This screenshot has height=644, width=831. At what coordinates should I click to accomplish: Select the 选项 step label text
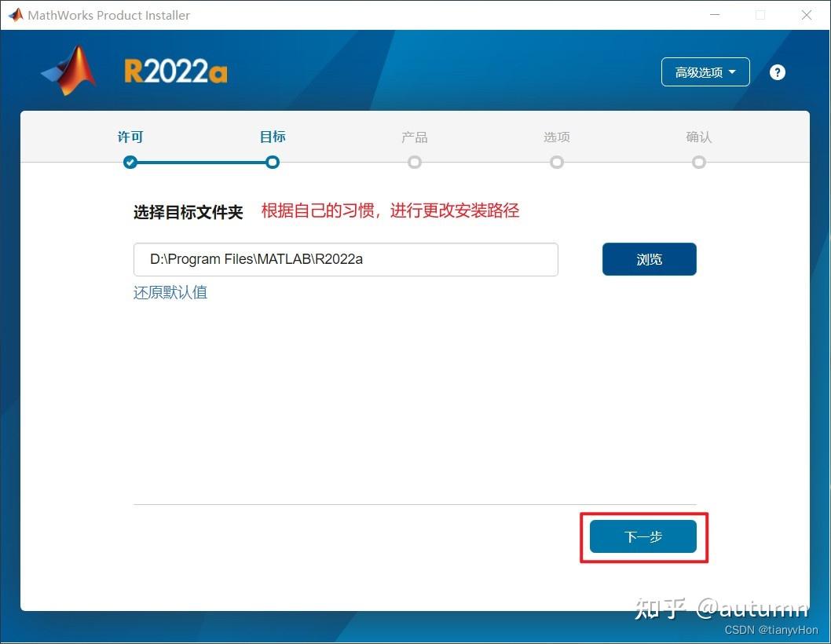(x=557, y=137)
